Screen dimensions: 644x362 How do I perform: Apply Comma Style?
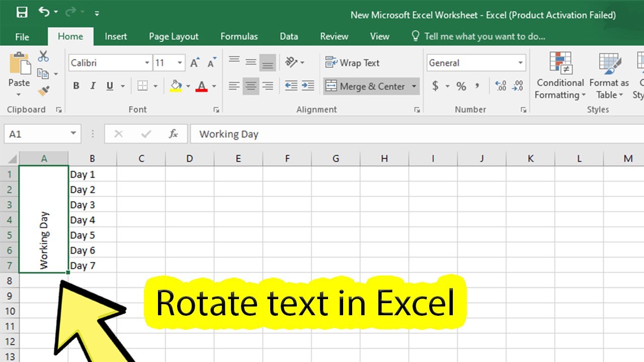coord(477,86)
